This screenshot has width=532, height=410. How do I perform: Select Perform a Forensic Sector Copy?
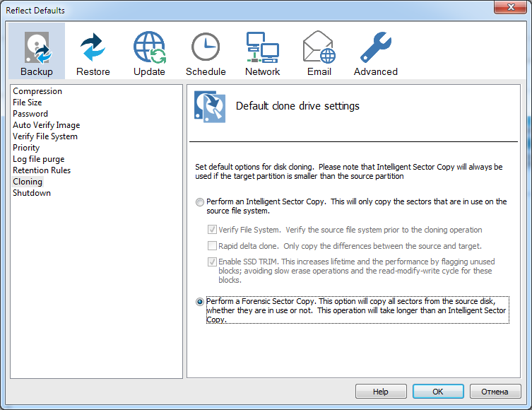(x=200, y=302)
